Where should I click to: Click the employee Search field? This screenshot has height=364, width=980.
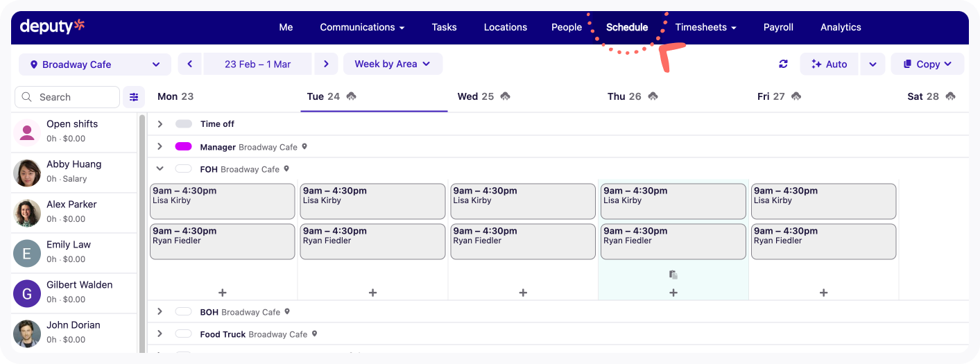click(x=68, y=97)
